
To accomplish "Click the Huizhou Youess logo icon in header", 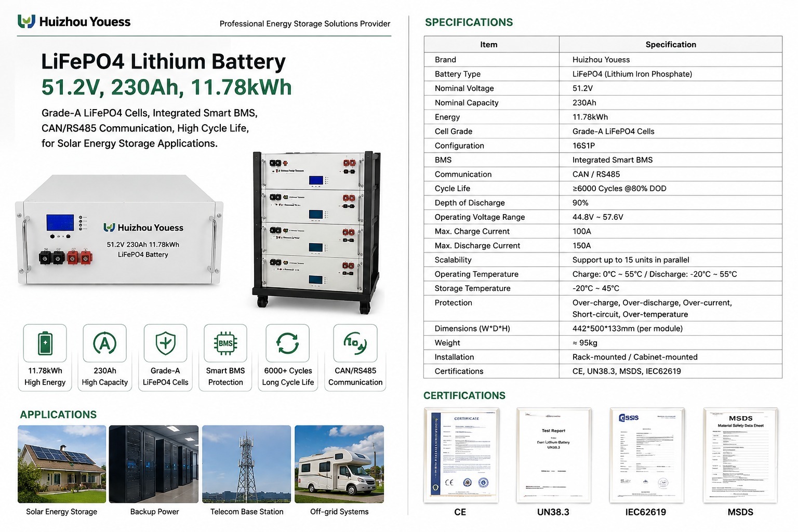I will coord(26,21).
